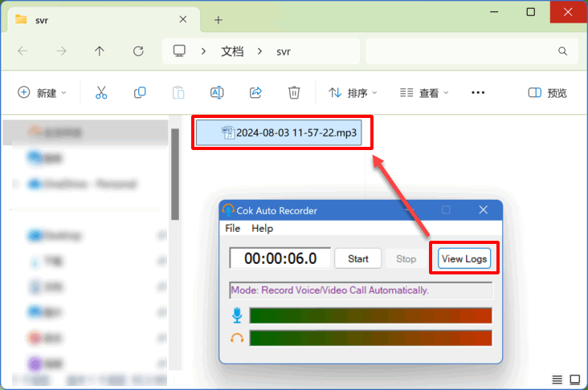The image size is (588, 390).
Task: Click the microphone icon in recorder
Action: (237, 315)
